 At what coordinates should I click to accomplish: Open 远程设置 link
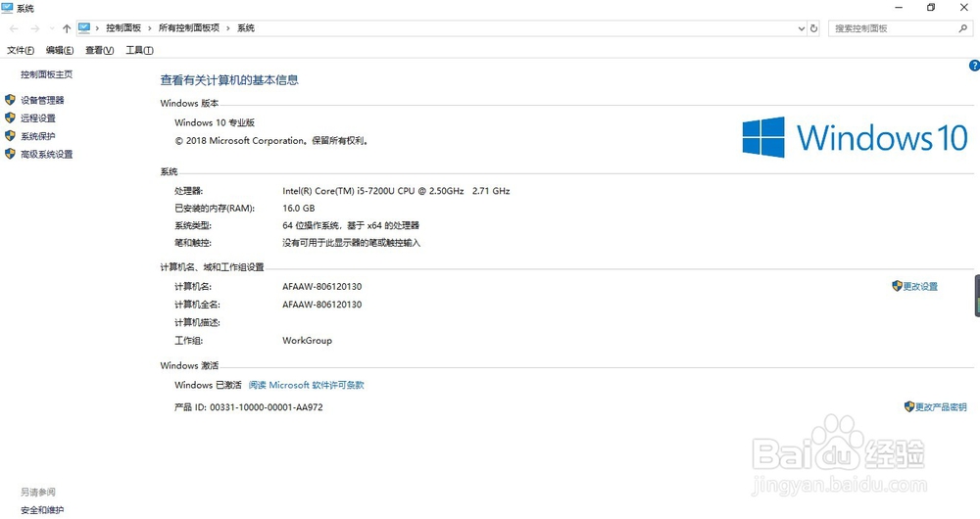(38, 118)
